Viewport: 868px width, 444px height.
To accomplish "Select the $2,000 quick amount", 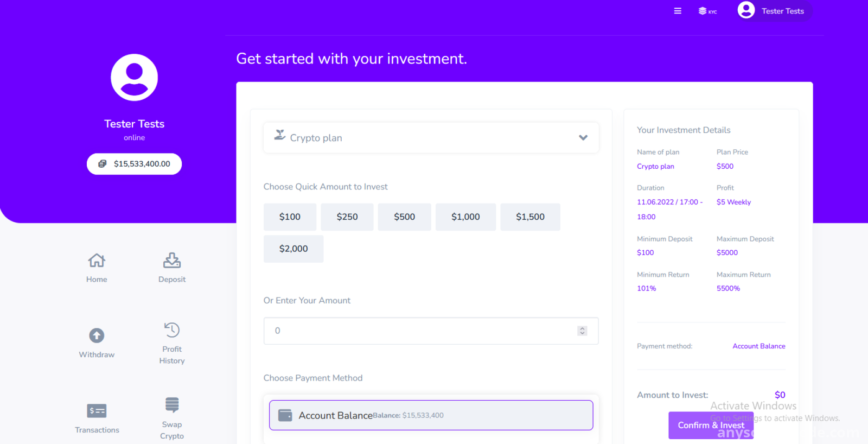I will pos(293,249).
